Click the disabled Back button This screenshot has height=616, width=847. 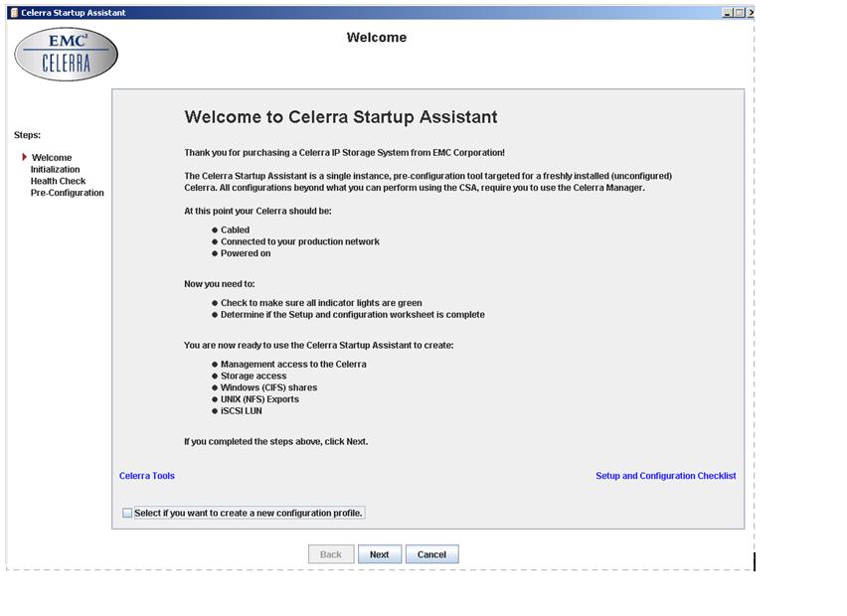[331, 554]
